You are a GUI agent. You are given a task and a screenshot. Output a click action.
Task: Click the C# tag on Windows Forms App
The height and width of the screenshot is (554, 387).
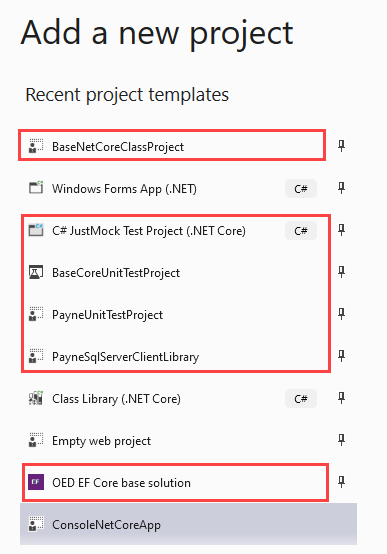coord(301,189)
